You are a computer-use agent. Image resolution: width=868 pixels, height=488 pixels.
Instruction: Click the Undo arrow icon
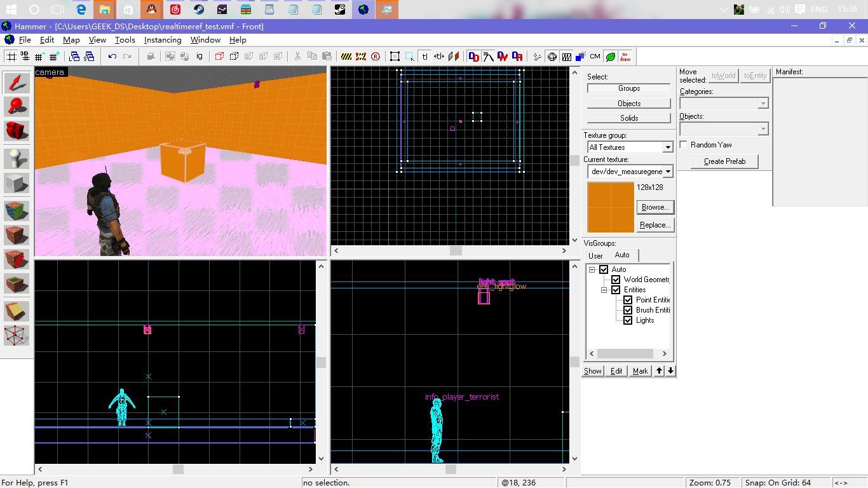pyautogui.click(x=112, y=57)
